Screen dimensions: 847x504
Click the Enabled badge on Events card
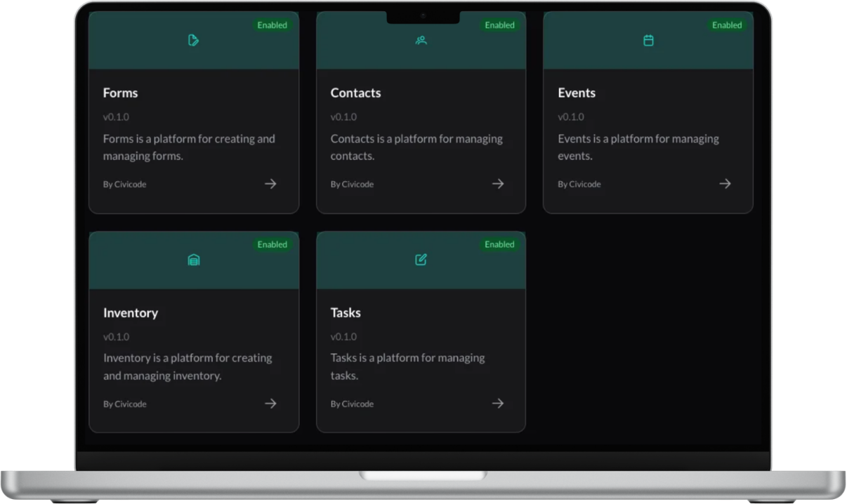point(727,25)
